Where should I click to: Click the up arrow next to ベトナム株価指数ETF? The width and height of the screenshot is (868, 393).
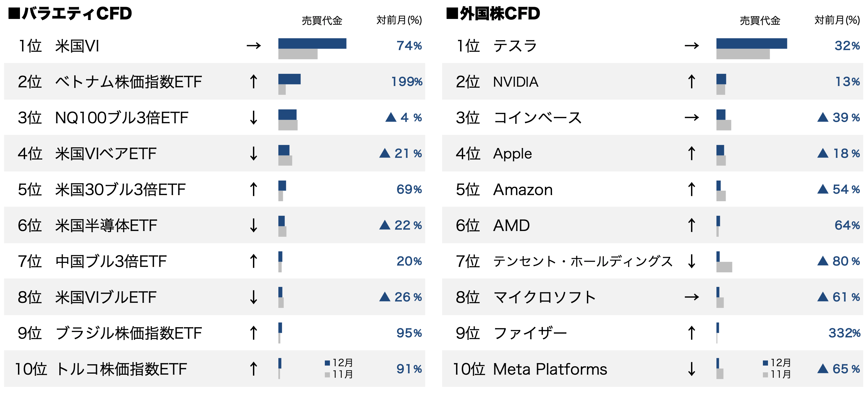pos(254,82)
